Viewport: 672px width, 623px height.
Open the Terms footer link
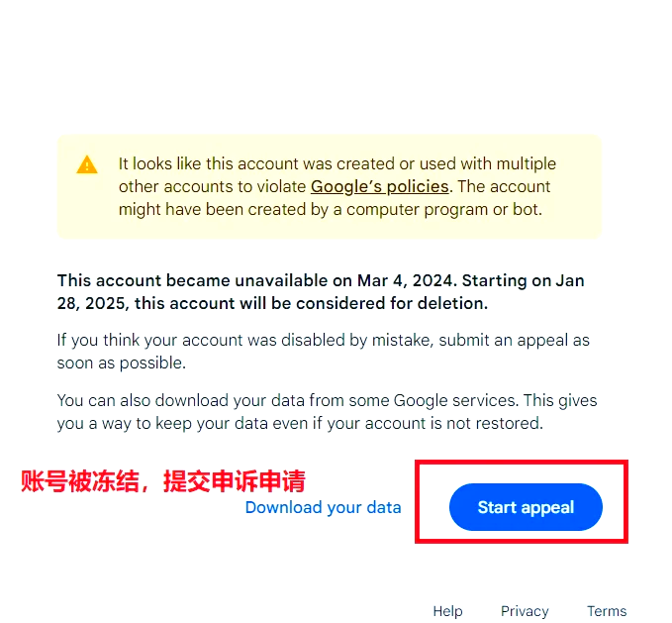[607, 611]
